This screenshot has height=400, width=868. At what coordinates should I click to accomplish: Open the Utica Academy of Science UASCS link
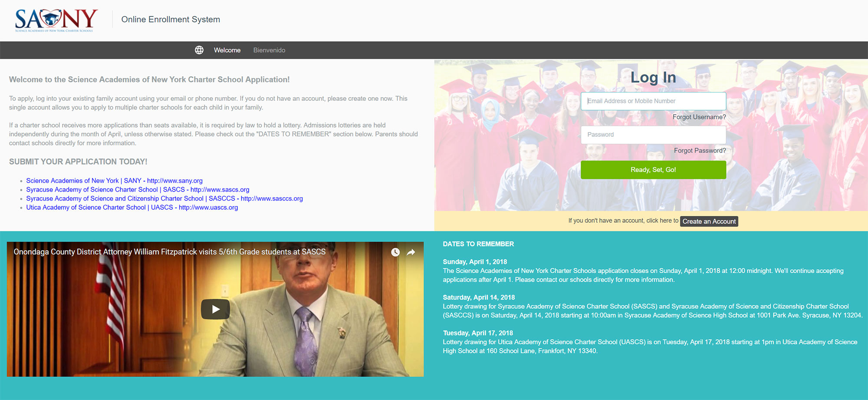132,208
